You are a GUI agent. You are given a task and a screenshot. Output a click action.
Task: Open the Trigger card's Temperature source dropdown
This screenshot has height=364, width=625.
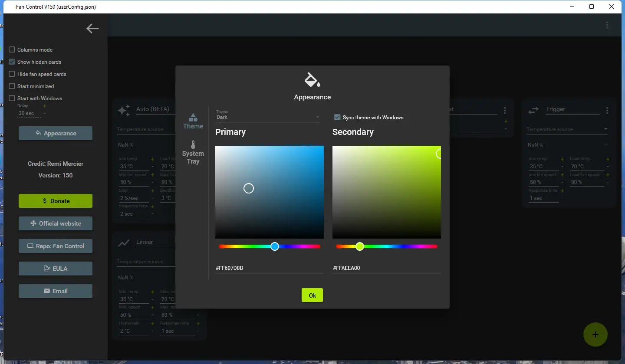coord(568,129)
